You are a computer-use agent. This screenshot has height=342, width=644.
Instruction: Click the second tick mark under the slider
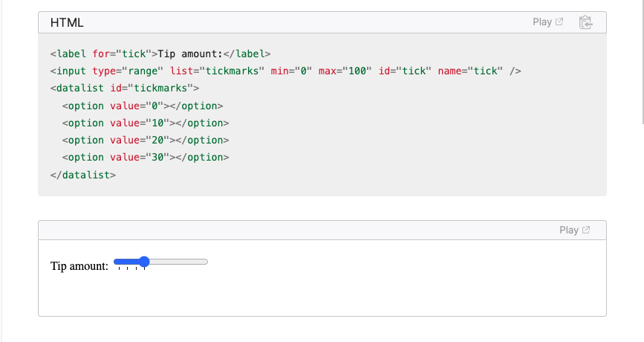click(127, 268)
